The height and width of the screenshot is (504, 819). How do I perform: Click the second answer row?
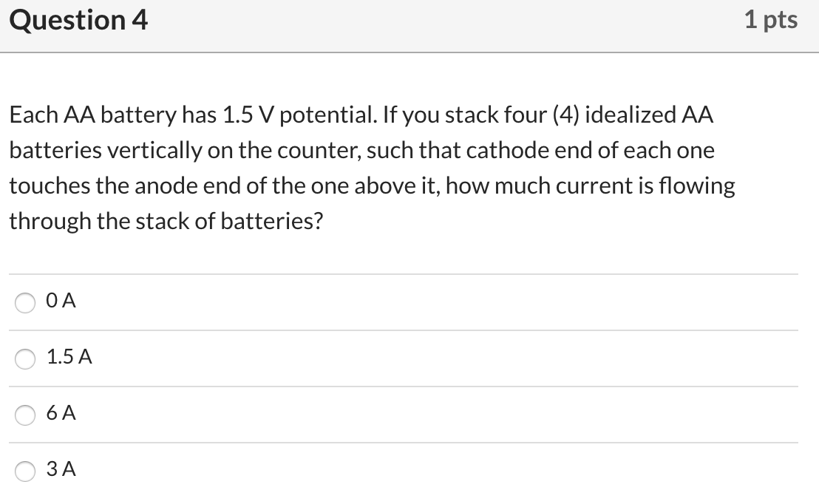pos(407,358)
